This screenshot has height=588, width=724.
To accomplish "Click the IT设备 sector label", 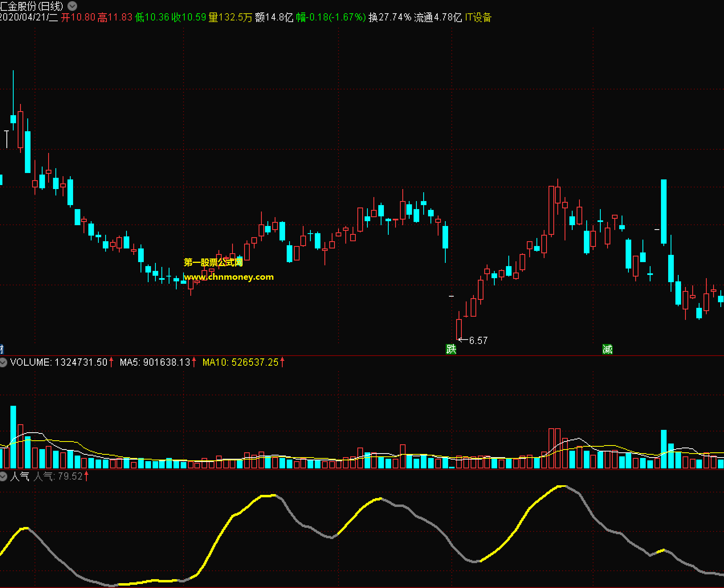I will pyautogui.click(x=478, y=17).
